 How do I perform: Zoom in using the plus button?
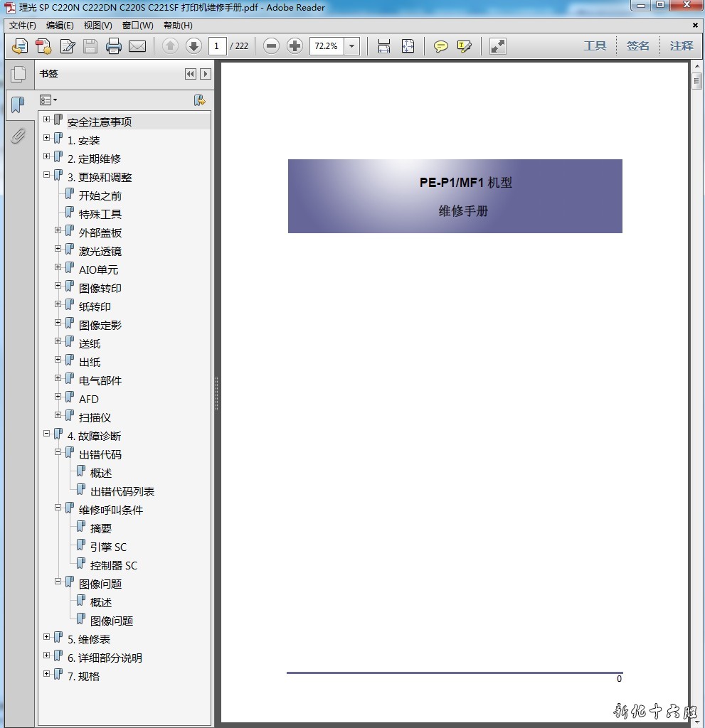(295, 46)
